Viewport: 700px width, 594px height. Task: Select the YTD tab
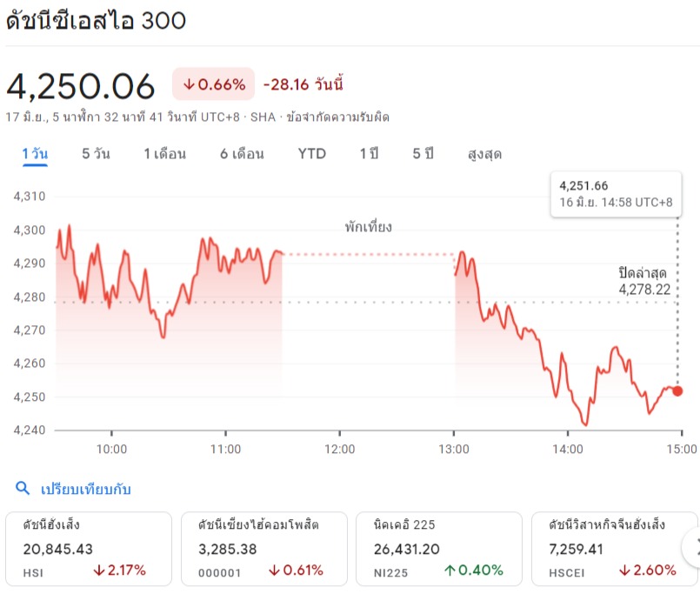click(311, 154)
